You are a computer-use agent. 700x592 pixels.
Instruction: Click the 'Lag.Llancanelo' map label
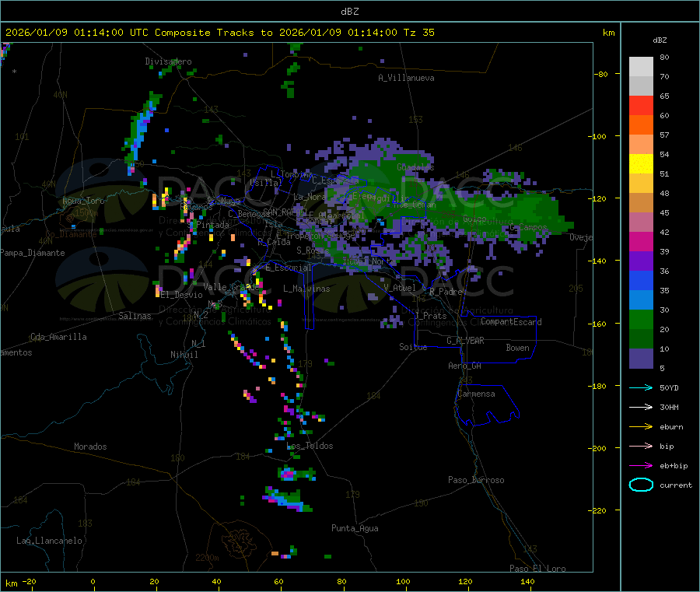(49, 541)
